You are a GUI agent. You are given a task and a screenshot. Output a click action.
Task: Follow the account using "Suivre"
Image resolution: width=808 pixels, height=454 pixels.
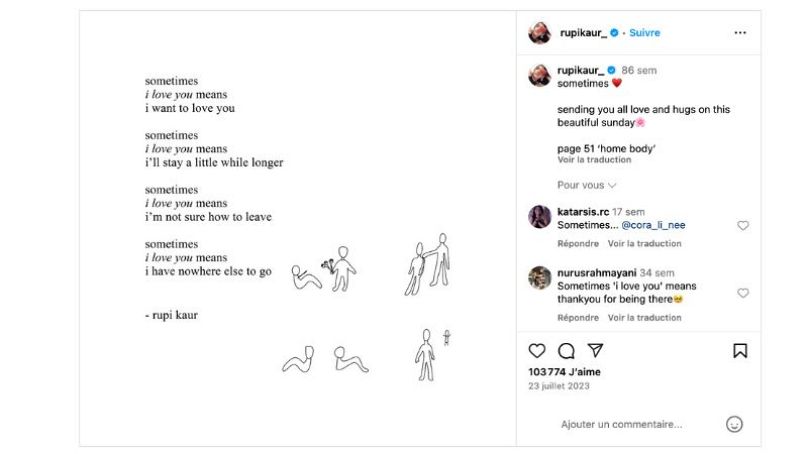[x=645, y=33]
